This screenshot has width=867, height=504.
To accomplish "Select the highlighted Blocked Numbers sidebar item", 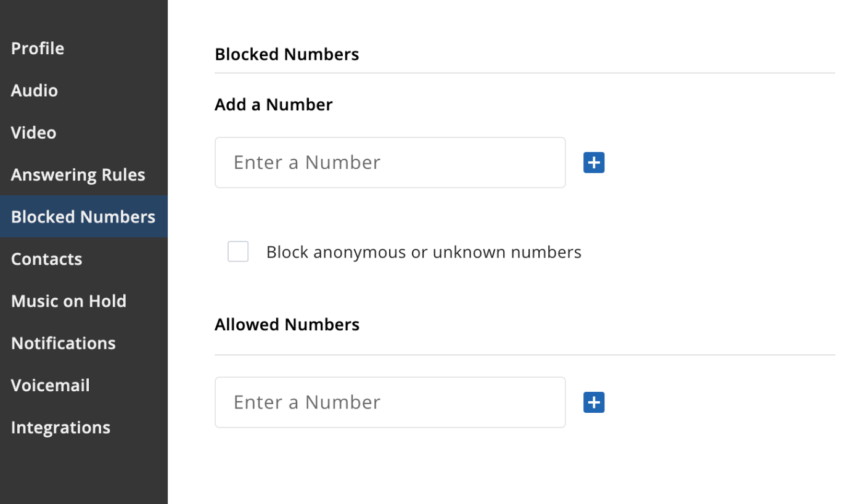I will point(83,216).
